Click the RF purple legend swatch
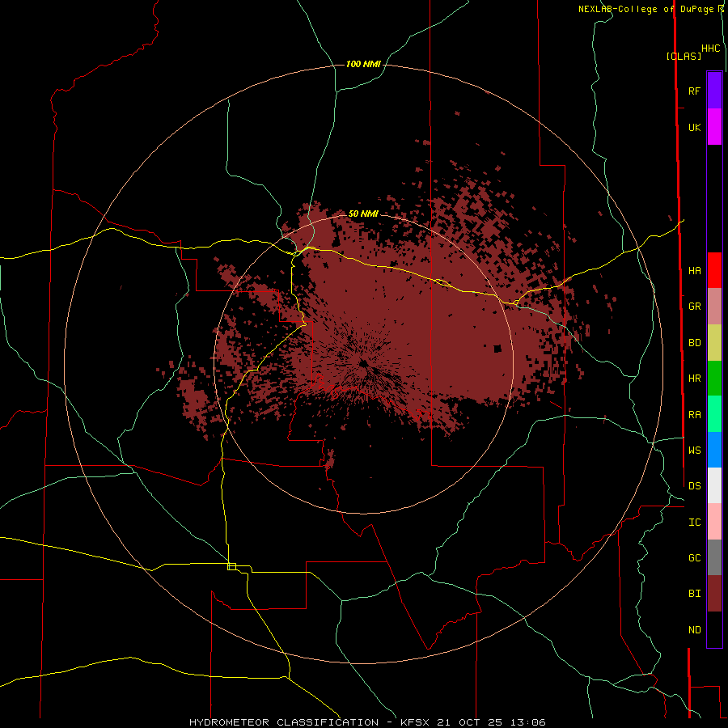 (x=714, y=91)
